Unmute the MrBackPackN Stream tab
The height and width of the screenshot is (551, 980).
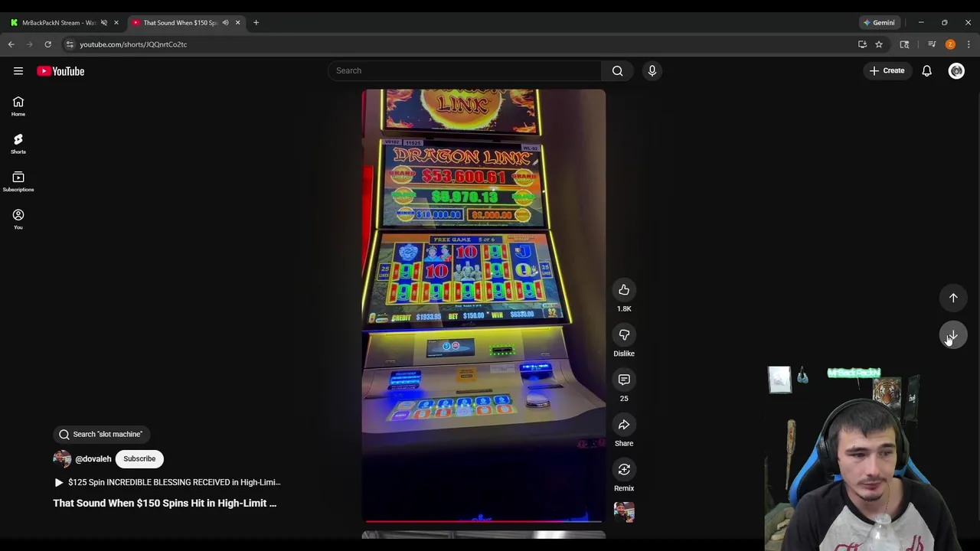coord(104,23)
